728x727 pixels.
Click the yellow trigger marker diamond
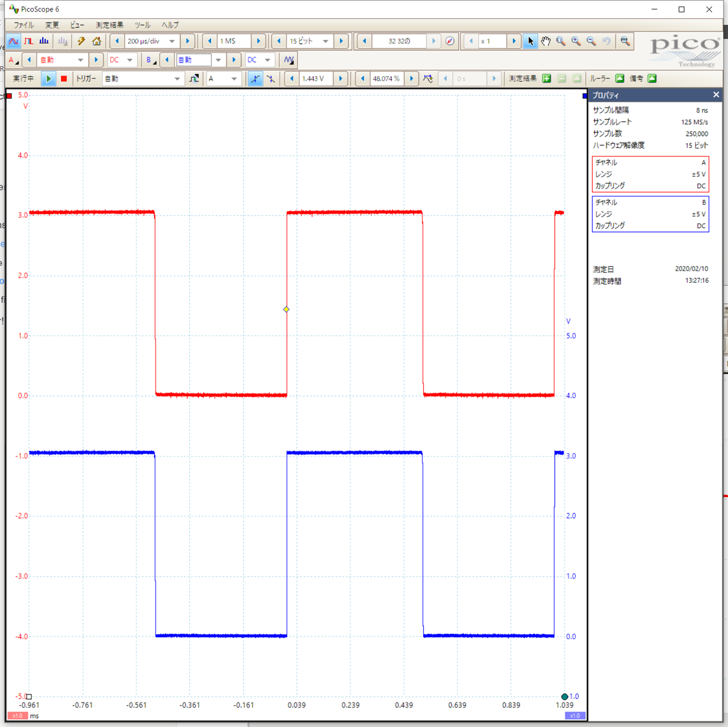point(286,309)
